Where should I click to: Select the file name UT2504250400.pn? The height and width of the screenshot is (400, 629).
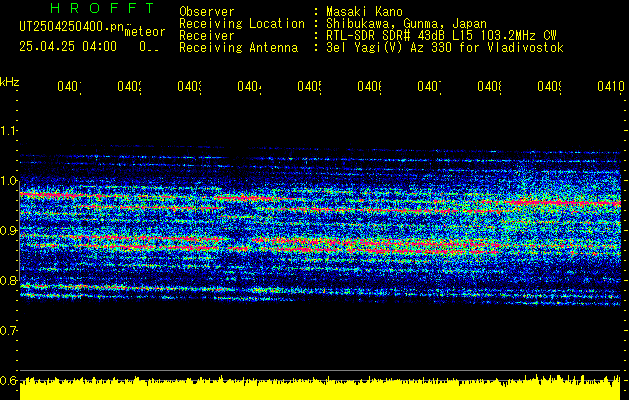click(72, 26)
